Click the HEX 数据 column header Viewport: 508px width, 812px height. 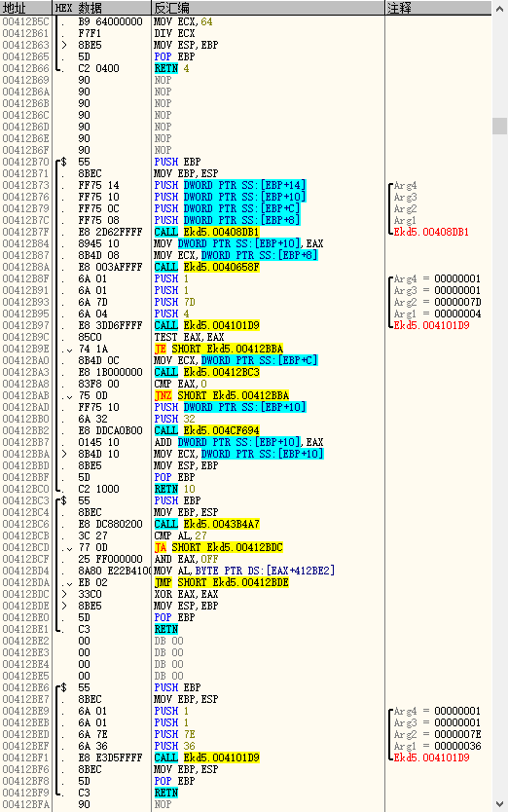pos(101,8)
